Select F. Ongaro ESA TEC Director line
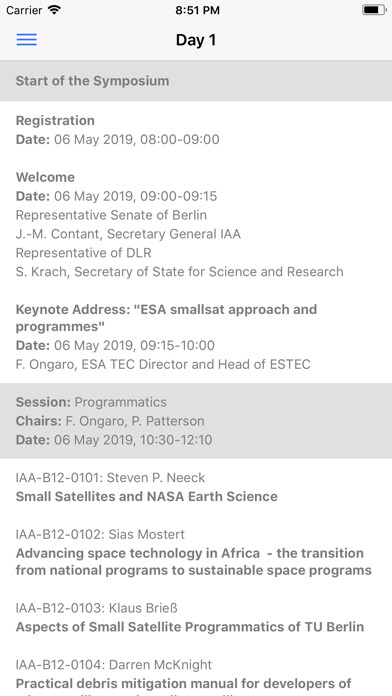392x696 pixels. click(x=163, y=364)
